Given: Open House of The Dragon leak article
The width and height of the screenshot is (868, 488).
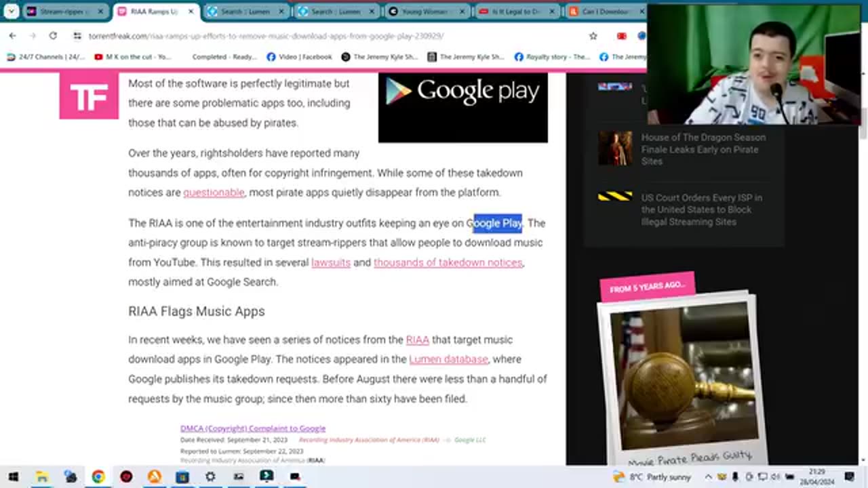Looking at the screenshot, I should (703, 149).
